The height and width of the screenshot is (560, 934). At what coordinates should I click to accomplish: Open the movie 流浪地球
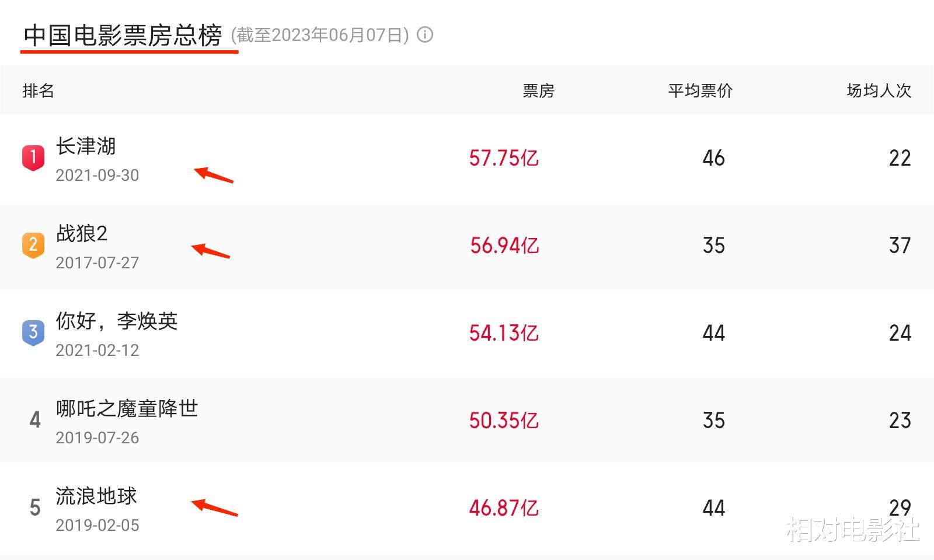[96, 496]
